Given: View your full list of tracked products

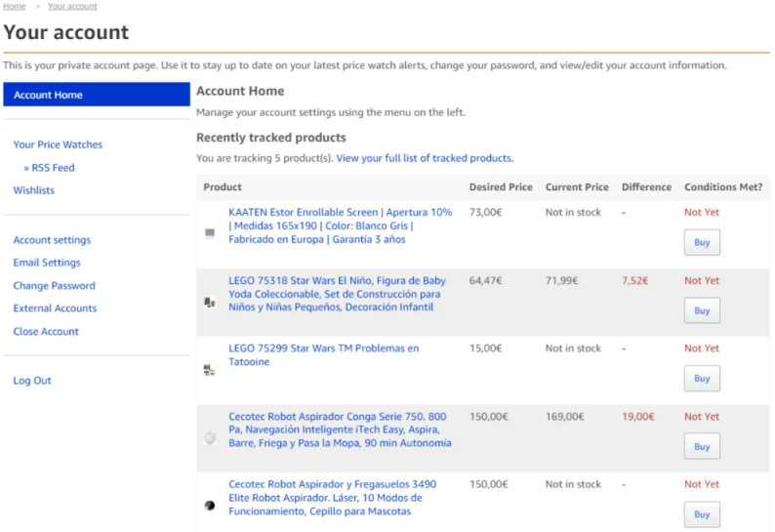Looking at the screenshot, I should (425, 158).
